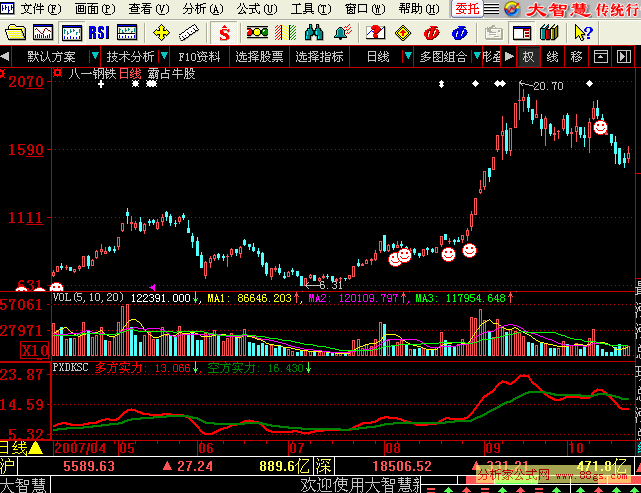Toggle the 线 button
641x493 pixels.
(552, 56)
